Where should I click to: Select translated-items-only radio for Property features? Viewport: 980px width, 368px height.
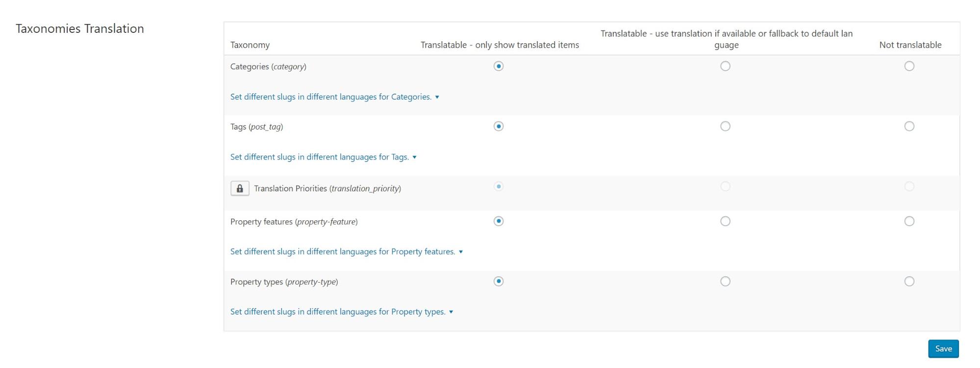498,221
